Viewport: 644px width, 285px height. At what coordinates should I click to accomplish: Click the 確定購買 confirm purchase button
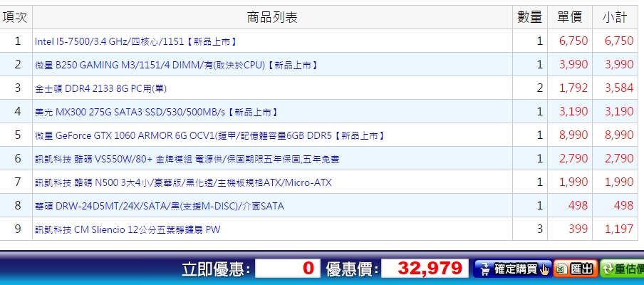(x=512, y=269)
